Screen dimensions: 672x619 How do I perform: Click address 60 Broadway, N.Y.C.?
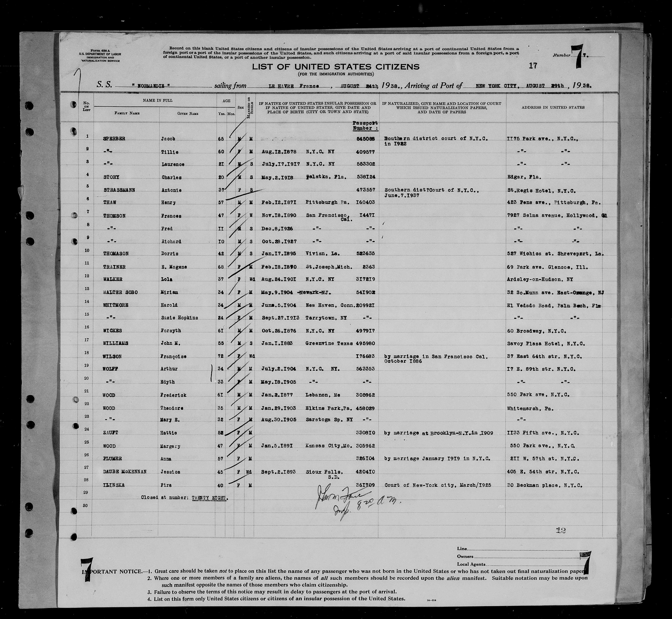[536, 331]
